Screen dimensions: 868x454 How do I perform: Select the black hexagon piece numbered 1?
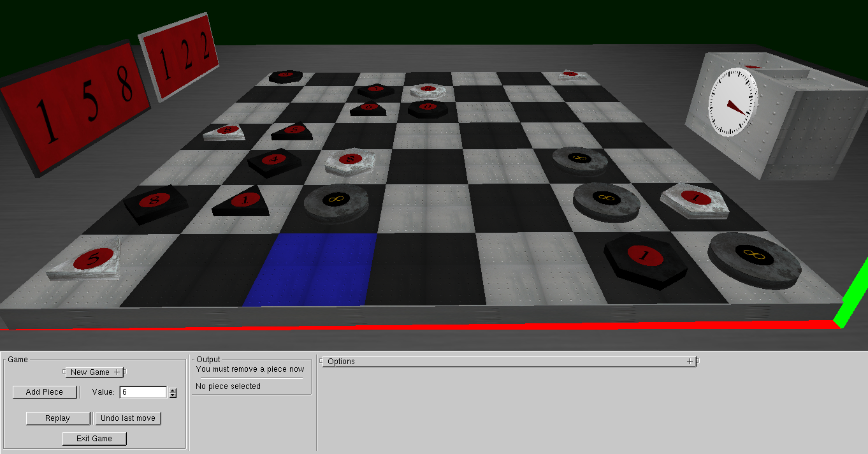pos(645,258)
